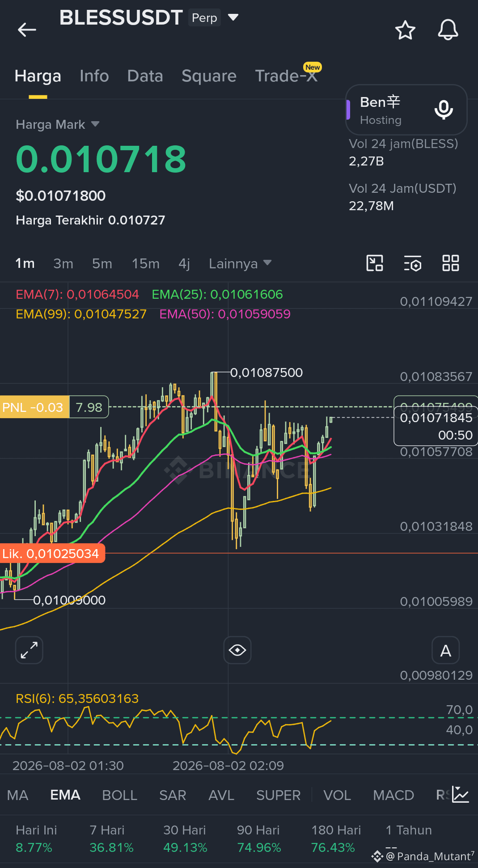
Task: Open the Data tab
Action: point(145,76)
